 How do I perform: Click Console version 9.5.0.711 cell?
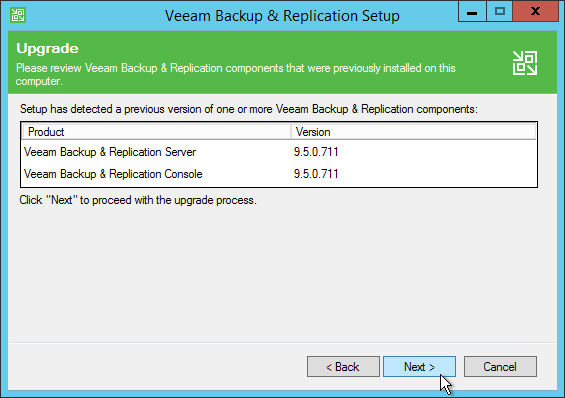coord(316,174)
